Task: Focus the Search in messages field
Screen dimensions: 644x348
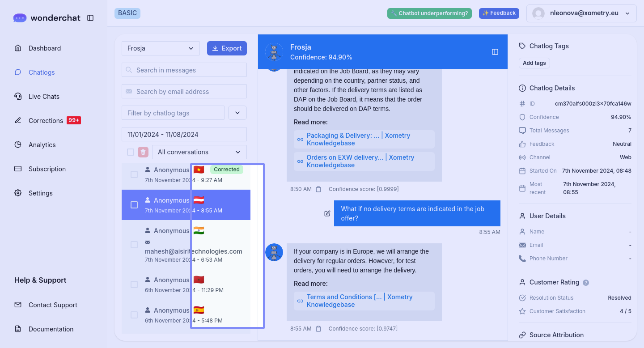Action: click(x=184, y=70)
